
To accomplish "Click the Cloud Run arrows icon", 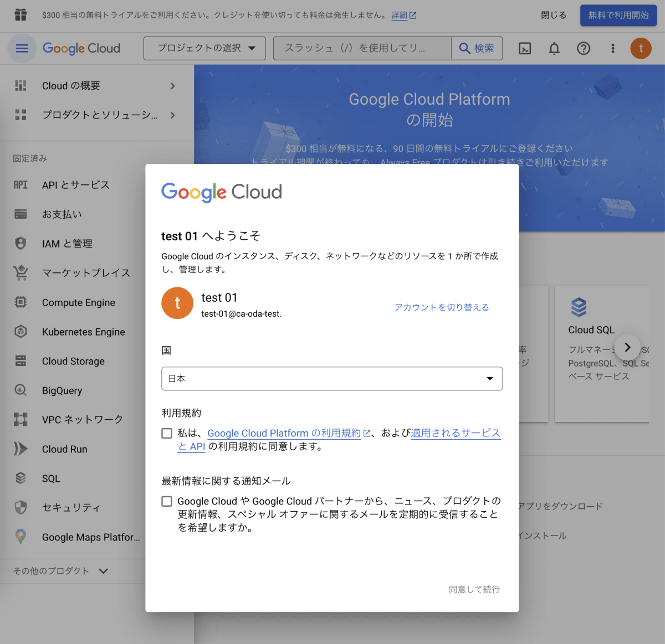I will tap(21, 449).
